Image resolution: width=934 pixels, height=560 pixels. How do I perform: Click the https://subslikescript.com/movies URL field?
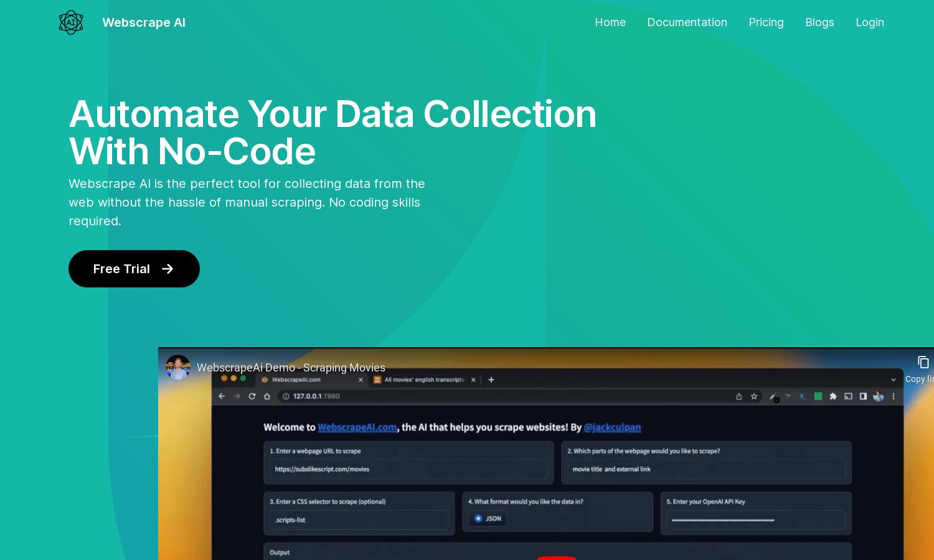click(x=408, y=469)
